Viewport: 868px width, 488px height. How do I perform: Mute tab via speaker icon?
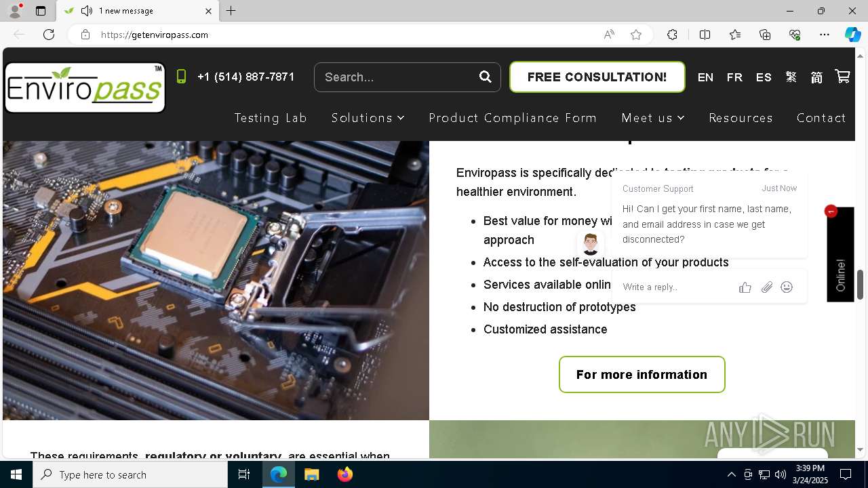pos(87,11)
